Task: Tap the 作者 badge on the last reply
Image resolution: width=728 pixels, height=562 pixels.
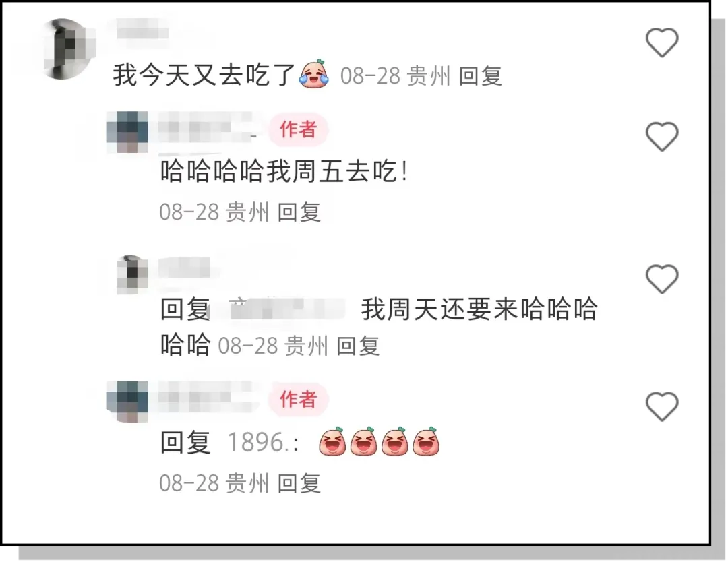Action: (298, 399)
